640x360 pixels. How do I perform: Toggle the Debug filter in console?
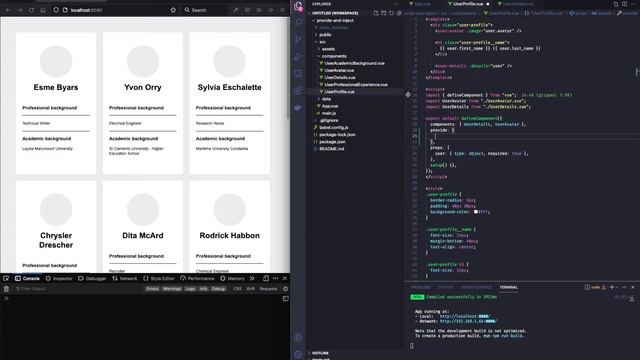coord(218,289)
